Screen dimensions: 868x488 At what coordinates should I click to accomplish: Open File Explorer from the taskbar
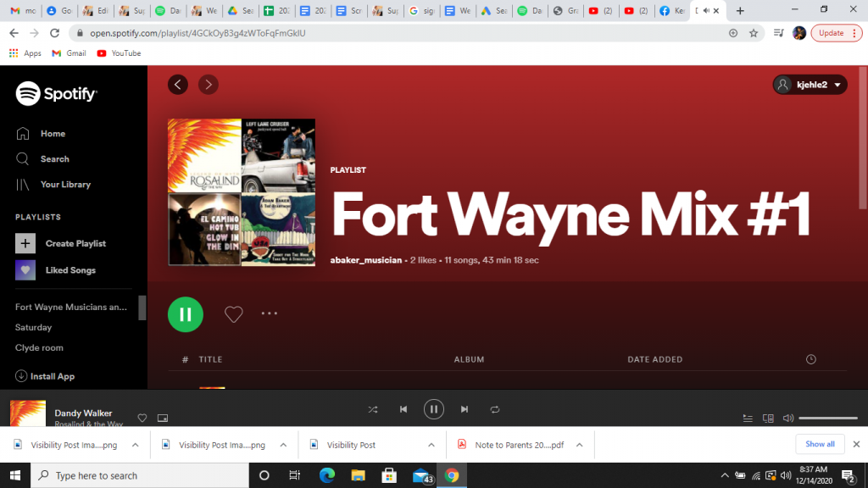point(359,475)
